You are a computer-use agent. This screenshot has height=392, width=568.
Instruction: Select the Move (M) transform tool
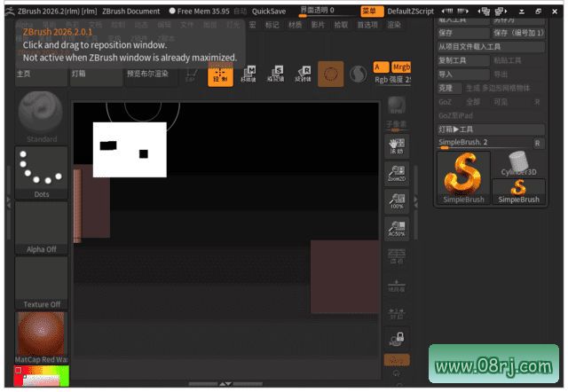point(248,74)
